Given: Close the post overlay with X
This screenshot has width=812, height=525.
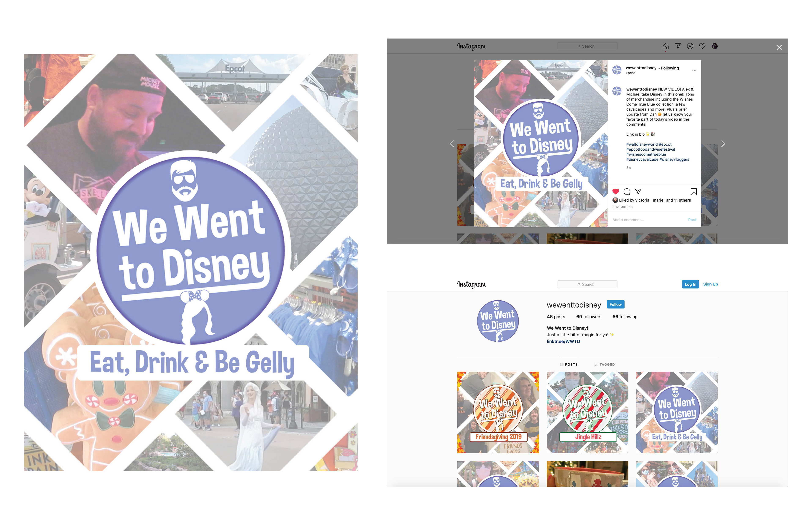Looking at the screenshot, I should (x=779, y=48).
